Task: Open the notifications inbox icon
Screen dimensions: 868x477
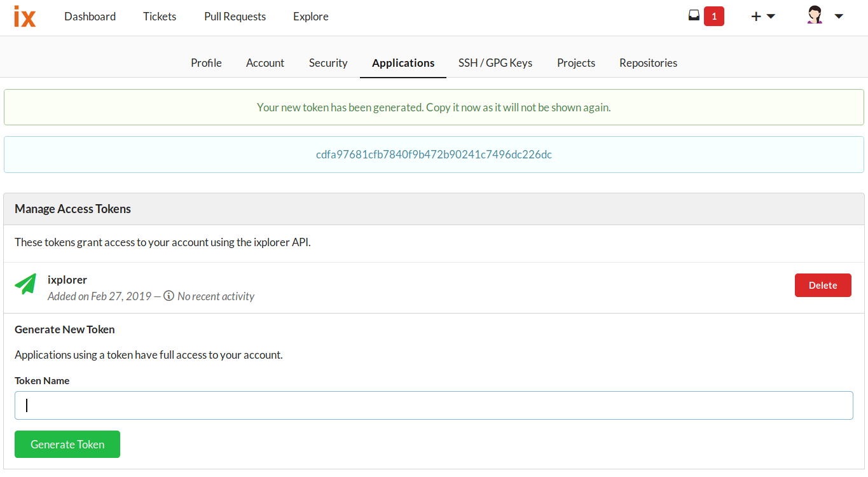Action: point(694,16)
